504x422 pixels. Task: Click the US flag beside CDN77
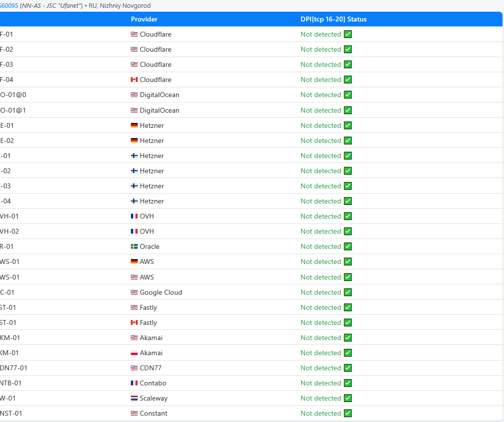(134, 368)
